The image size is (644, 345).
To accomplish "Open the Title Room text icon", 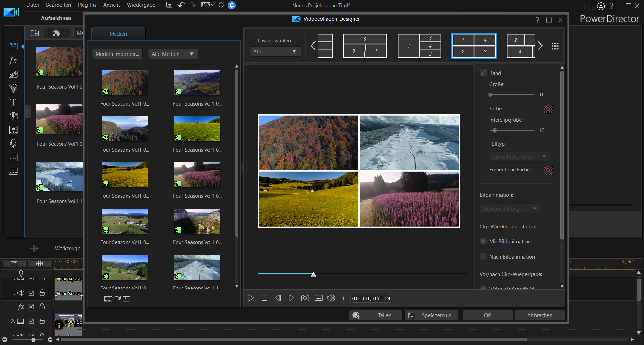I will coord(13,102).
